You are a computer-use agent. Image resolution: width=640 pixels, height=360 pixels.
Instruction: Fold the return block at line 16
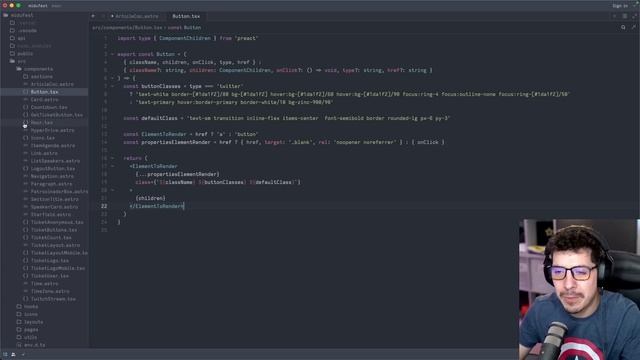tap(113, 158)
